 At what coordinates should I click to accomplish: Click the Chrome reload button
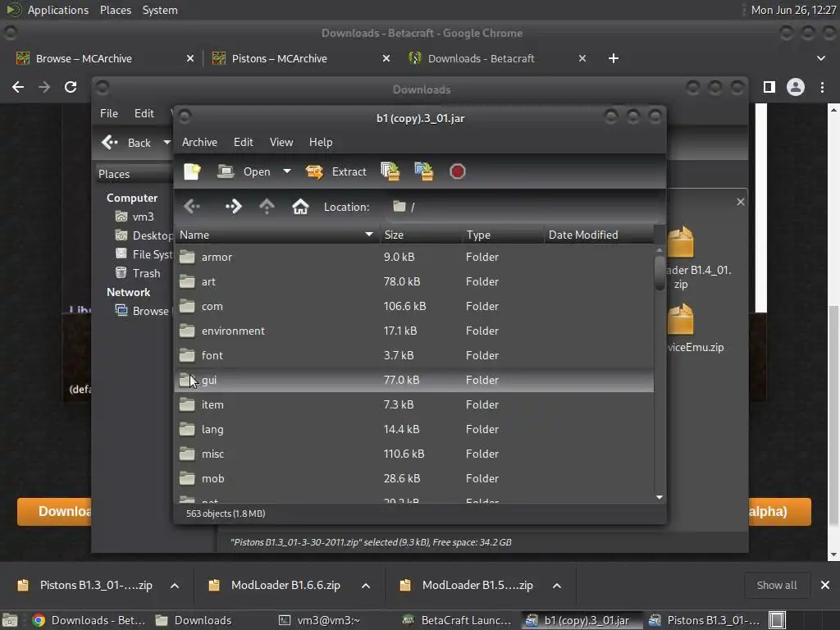click(x=71, y=87)
